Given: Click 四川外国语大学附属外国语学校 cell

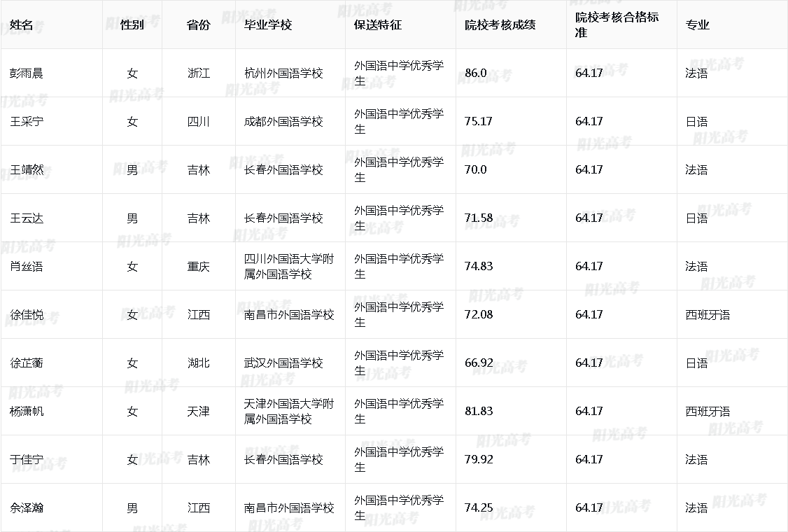Looking at the screenshot, I should tap(289, 266).
